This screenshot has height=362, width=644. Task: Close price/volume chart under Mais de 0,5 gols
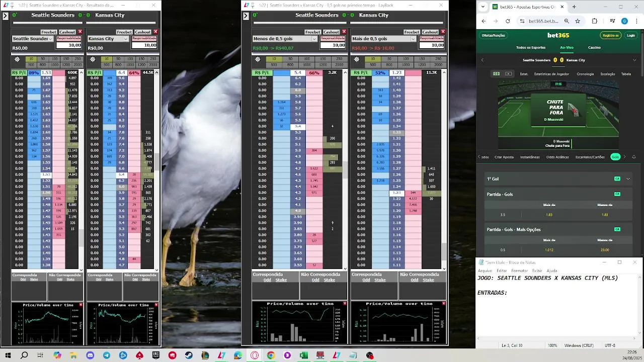coord(443,304)
